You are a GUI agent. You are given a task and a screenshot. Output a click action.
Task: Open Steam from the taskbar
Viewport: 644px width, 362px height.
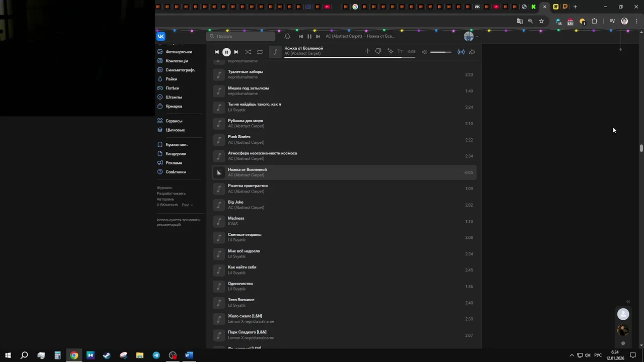click(107, 355)
